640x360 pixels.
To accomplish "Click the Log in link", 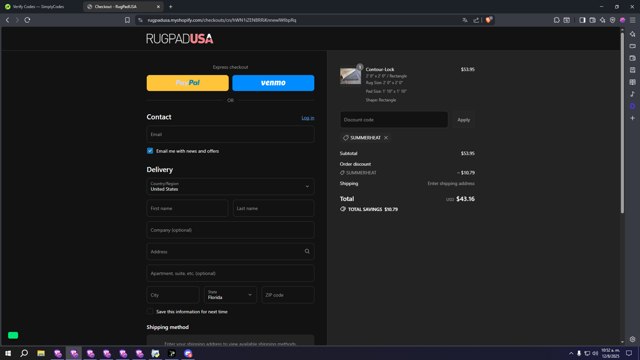I will click(308, 118).
